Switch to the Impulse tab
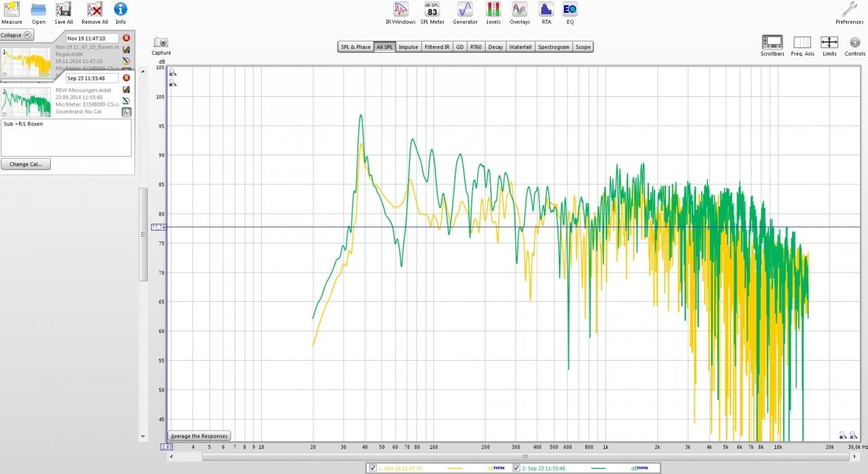Viewport: 868px width, 474px height. (408, 47)
